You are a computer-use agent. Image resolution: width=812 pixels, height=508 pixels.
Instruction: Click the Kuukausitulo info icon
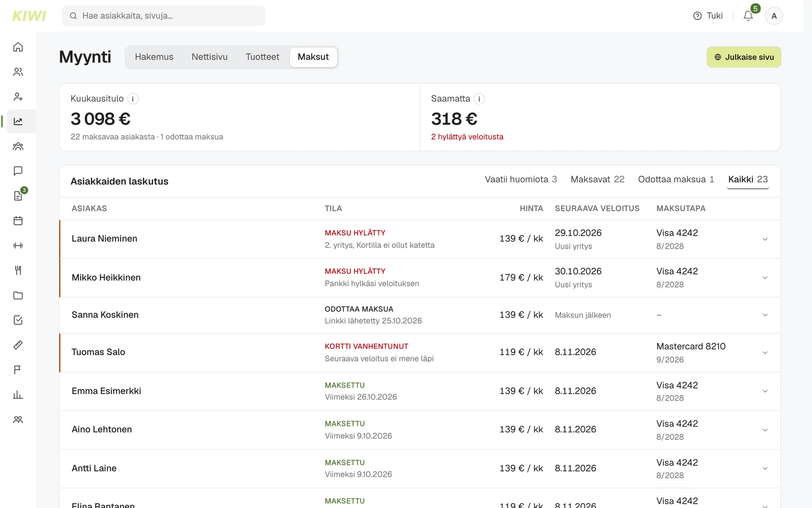click(133, 99)
